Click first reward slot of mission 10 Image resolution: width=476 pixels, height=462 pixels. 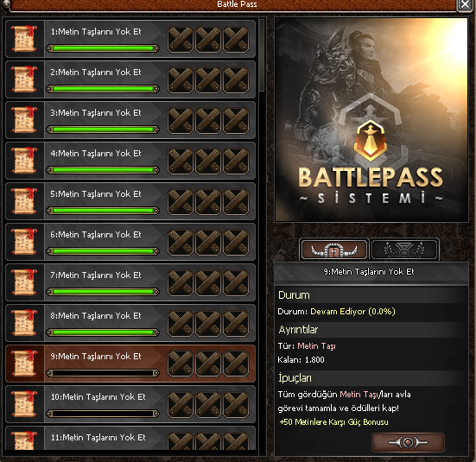point(181,405)
